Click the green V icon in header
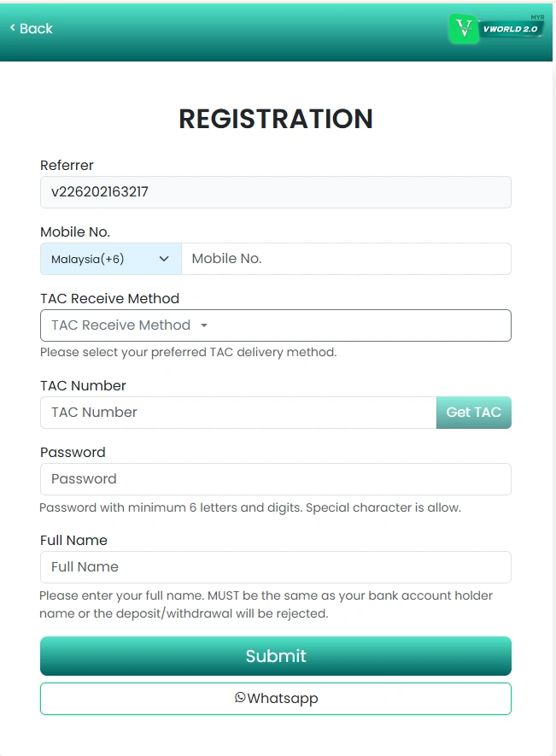The width and height of the screenshot is (556, 756). (x=464, y=28)
